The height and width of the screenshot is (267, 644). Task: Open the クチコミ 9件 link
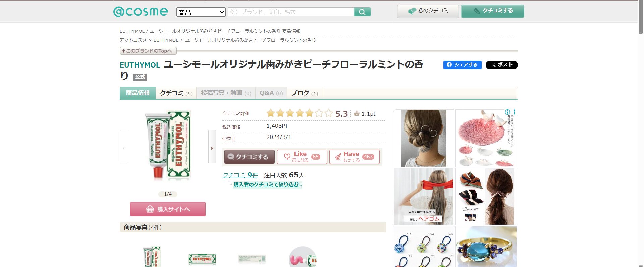(x=240, y=175)
